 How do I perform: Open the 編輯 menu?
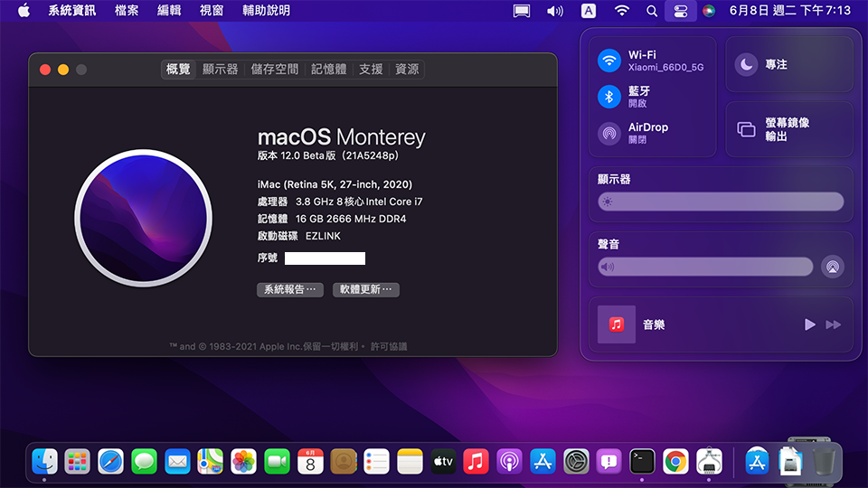tap(169, 11)
